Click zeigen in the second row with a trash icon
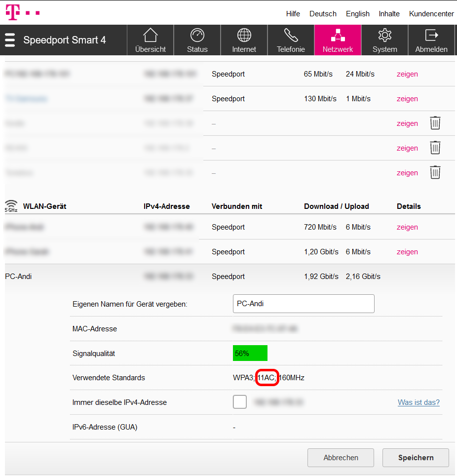Viewport: 457px width, 476px height. tap(407, 148)
